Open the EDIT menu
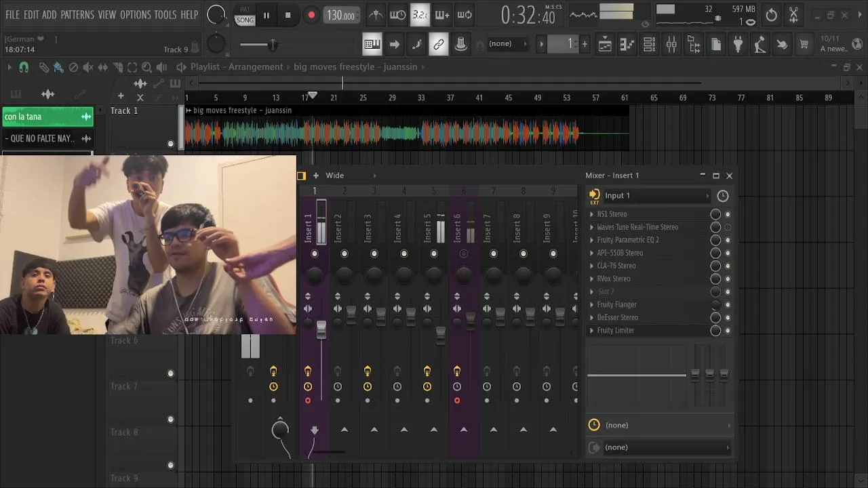This screenshot has width=868, height=488. (x=31, y=14)
